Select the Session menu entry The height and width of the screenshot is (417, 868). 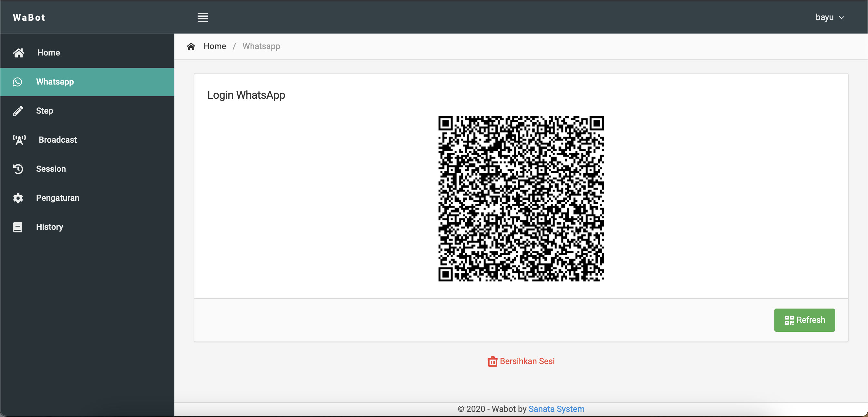(x=51, y=169)
